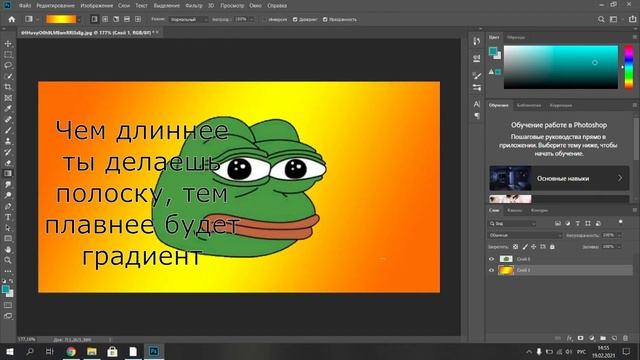Filter layers by pixel layer icon
640x360 pixels.
pos(558,224)
